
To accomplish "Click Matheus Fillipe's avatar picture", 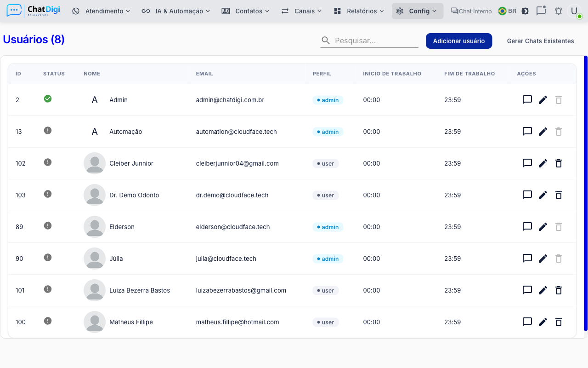I will click(x=95, y=322).
